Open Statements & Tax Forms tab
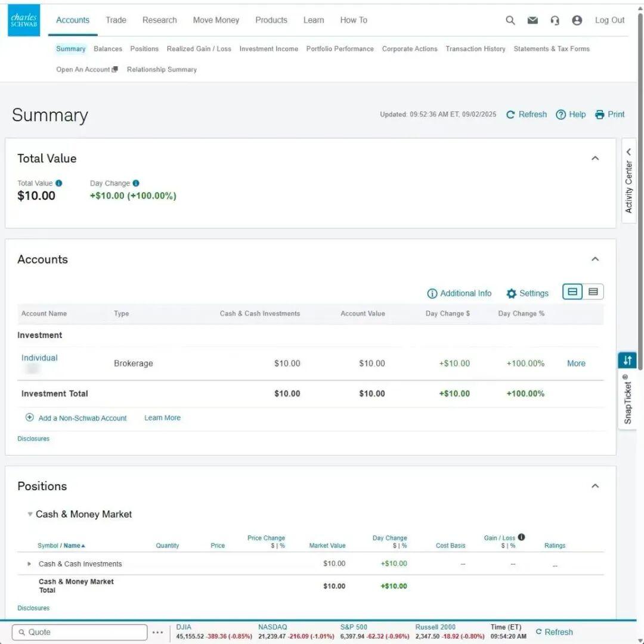 [551, 49]
